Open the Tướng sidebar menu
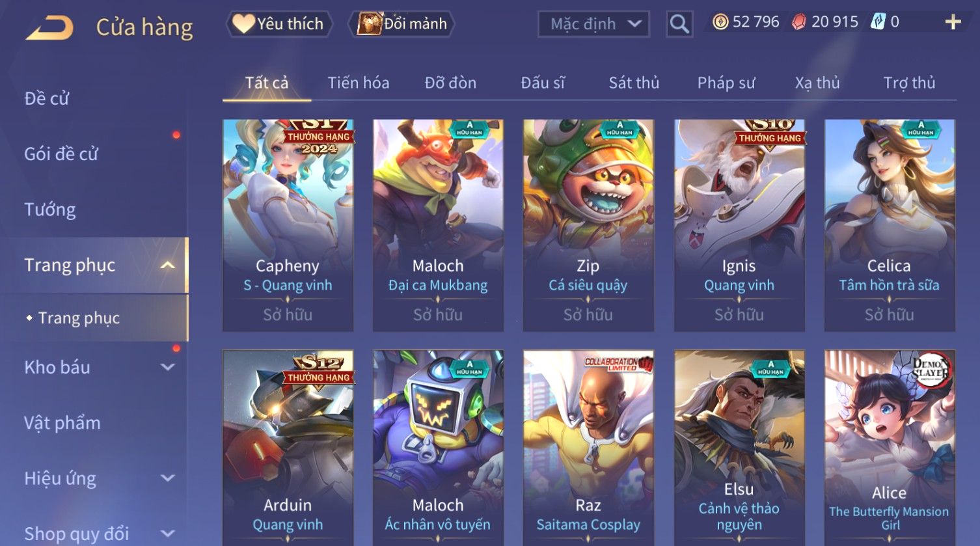The height and width of the screenshot is (546, 980). coord(49,210)
